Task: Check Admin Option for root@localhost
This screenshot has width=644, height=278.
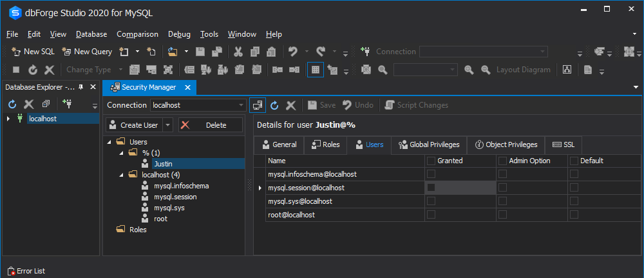Action: tap(502, 215)
